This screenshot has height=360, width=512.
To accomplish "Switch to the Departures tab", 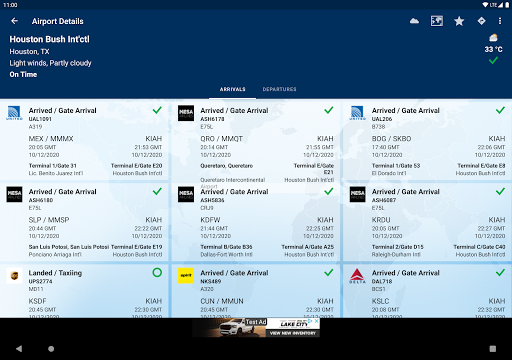I will [x=279, y=89].
